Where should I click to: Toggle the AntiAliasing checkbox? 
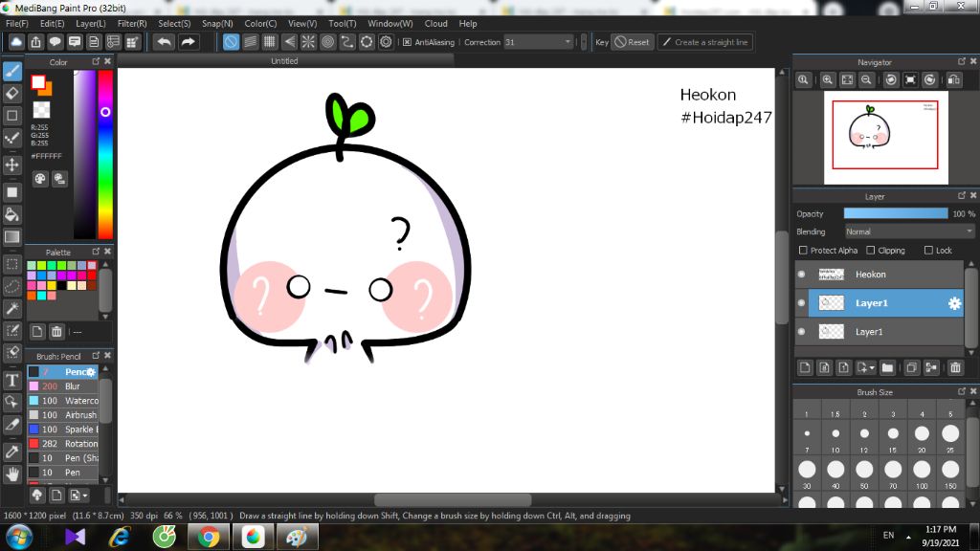(407, 42)
